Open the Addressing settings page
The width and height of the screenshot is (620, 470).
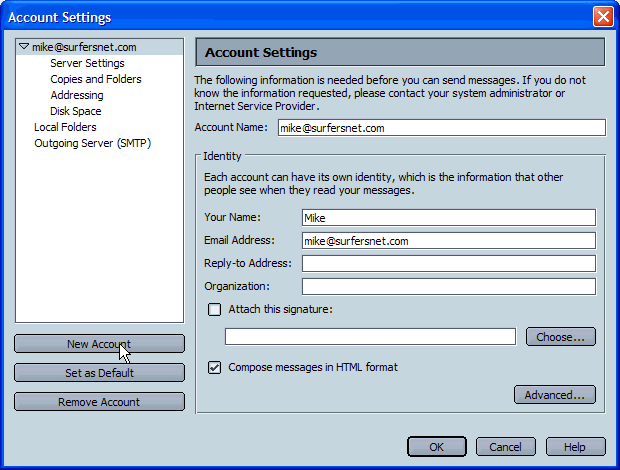point(76,95)
